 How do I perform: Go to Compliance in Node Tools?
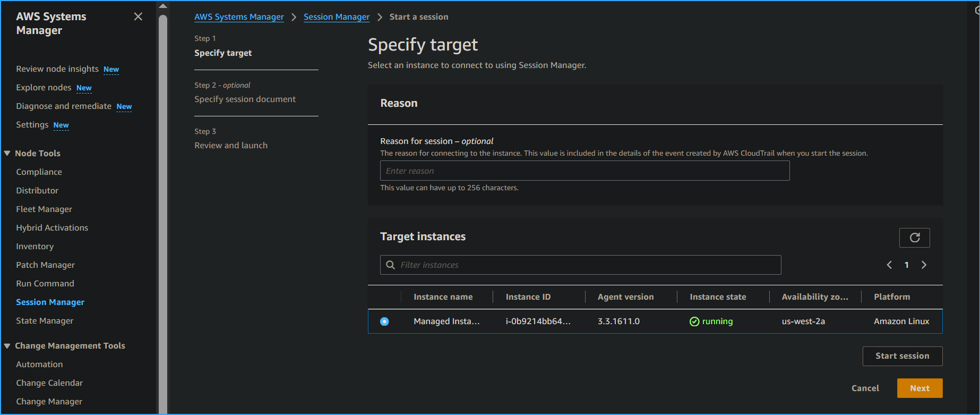coord(39,172)
